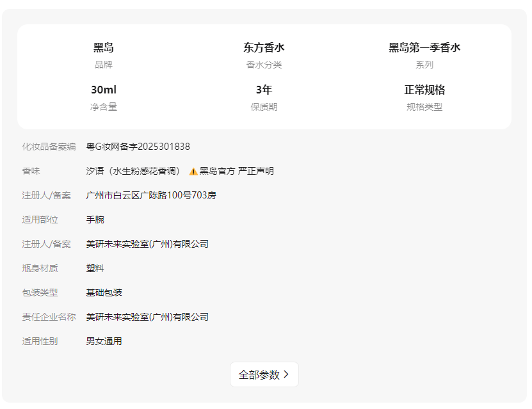This screenshot has width=532, height=409.
Task: Click the 瓶身材质 field label
Action: pos(40,268)
